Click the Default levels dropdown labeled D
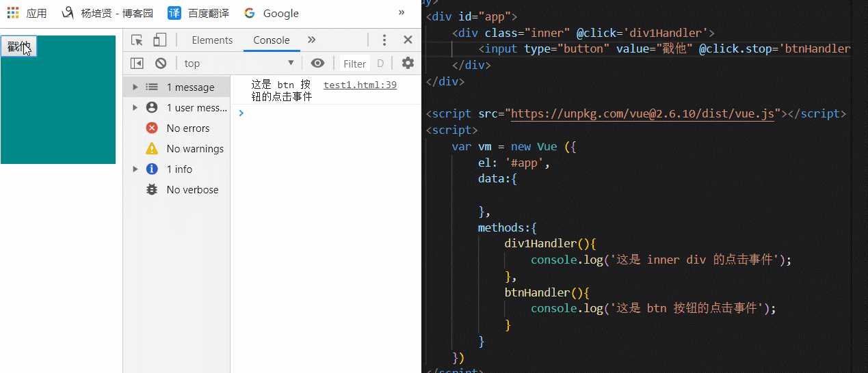Image resolution: width=868 pixels, height=373 pixels. tap(380, 64)
